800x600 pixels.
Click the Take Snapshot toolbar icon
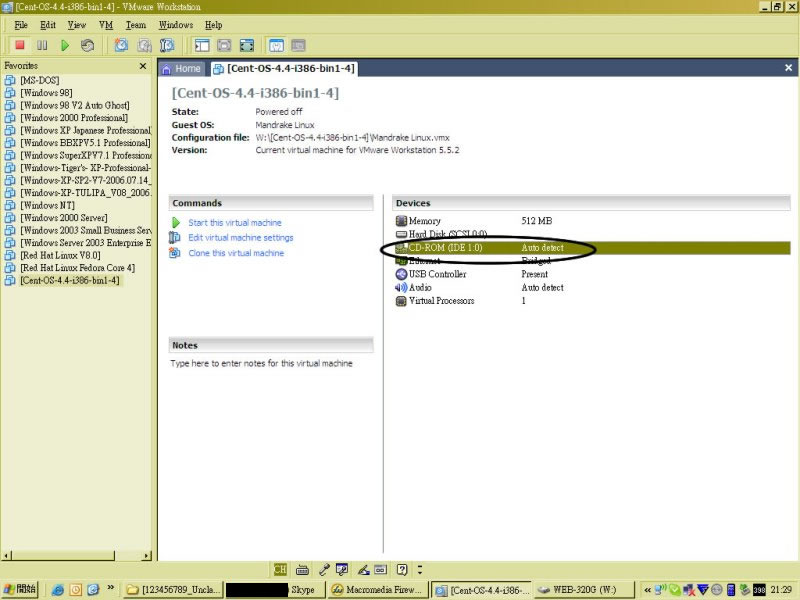[121, 45]
